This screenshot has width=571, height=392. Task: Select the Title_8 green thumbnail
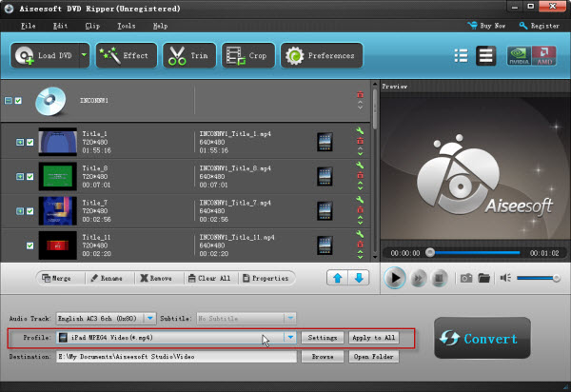[57, 176]
